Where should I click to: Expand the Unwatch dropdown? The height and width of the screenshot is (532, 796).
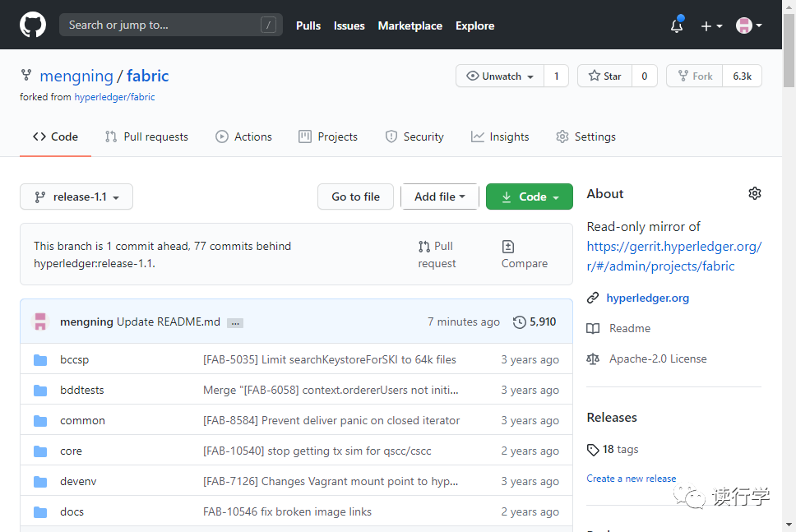[x=500, y=76]
